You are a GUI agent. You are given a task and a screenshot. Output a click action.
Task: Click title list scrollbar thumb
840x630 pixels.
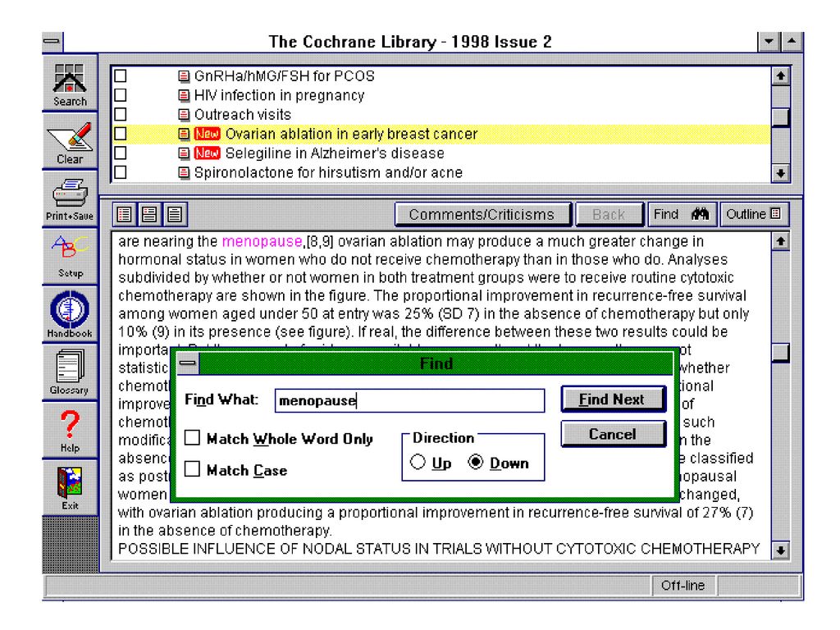point(781,117)
